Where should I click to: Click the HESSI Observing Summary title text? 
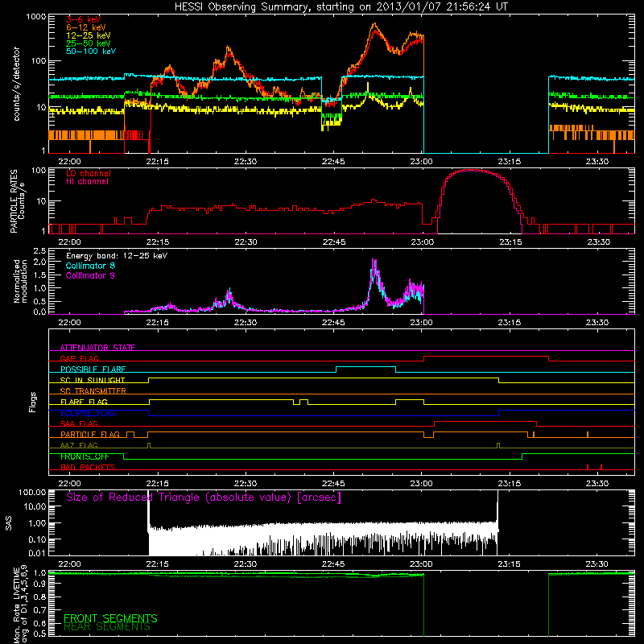pyautogui.click(x=341, y=7)
